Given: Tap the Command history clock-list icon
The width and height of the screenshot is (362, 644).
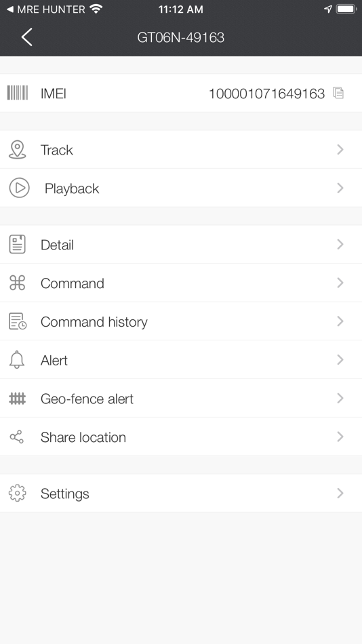Looking at the screenshot, I should [x=18, y=321].
